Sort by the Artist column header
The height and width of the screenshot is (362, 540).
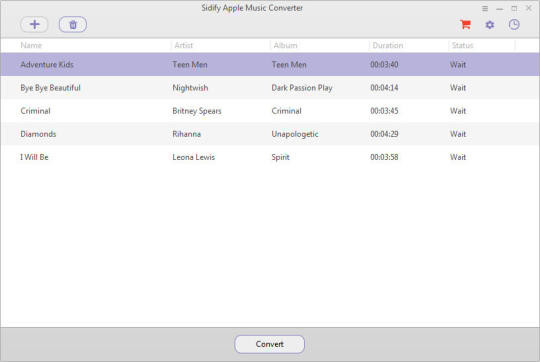click(x=184, y=45)
